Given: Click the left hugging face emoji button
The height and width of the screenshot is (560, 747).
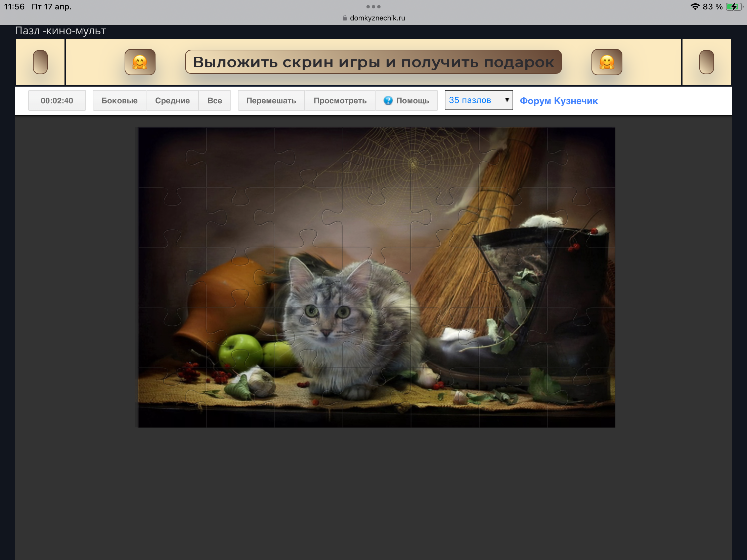Looking at the screenshot, I should click(x=140, y=62).
